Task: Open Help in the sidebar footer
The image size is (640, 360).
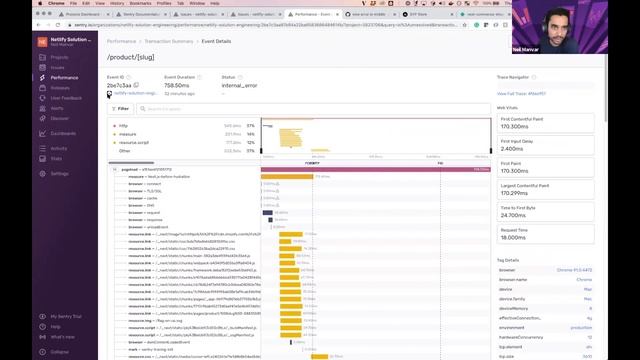Action: coord(56,327)
